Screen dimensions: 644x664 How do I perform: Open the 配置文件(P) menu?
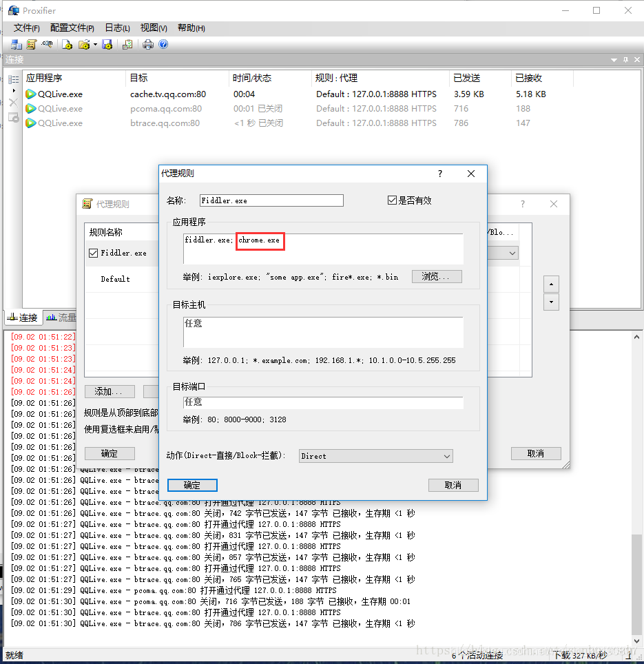click(72, 28)
